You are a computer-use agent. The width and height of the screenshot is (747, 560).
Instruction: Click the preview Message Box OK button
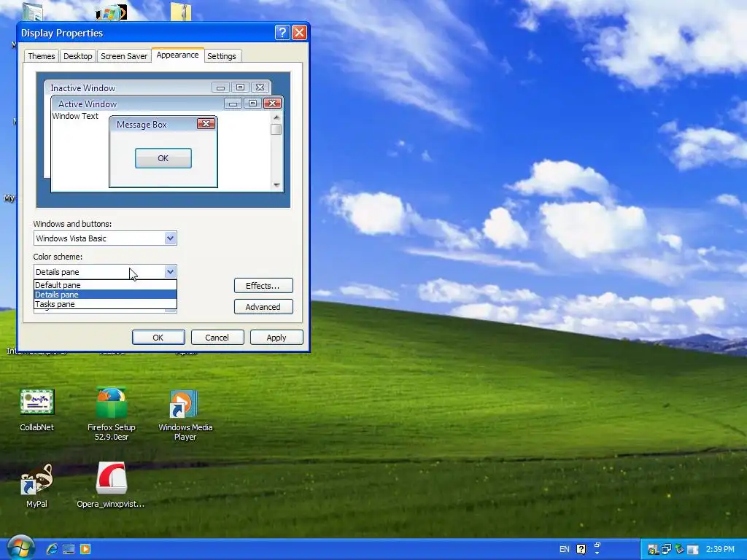163,158
